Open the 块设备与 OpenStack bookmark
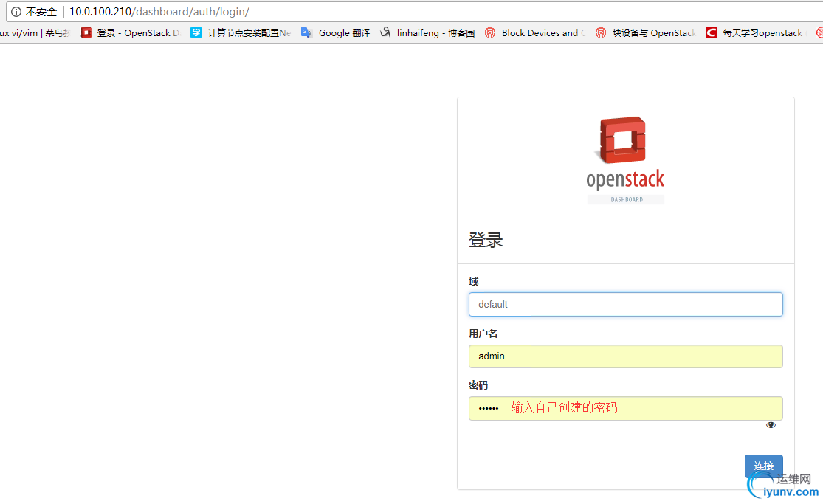The width and height of the screenshot is (823, 504). (654, 33)
